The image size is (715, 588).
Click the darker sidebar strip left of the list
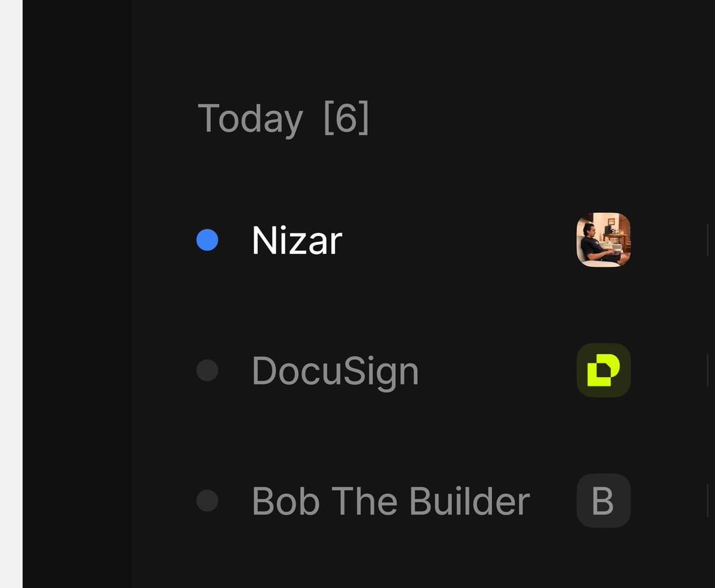tap(76, 298)
